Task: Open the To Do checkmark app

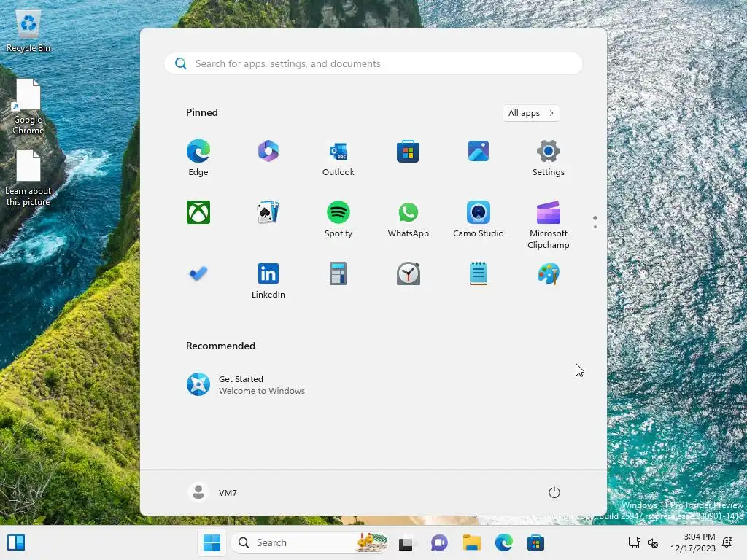Action: click(198, 273)
